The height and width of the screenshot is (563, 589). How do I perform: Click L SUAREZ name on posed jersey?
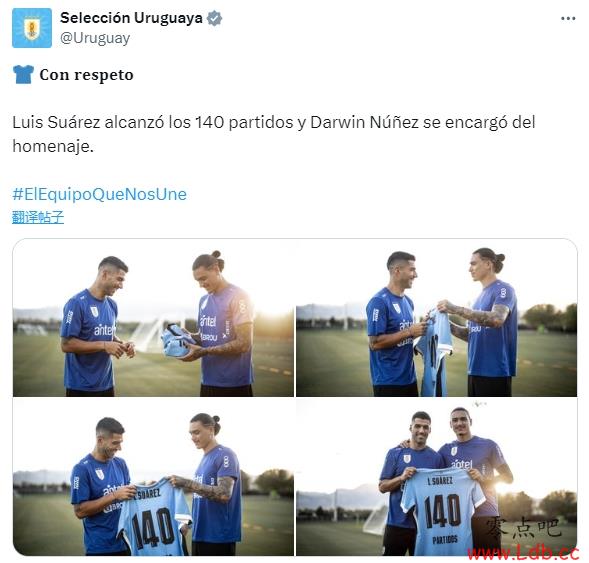click(x=440, y=480)
